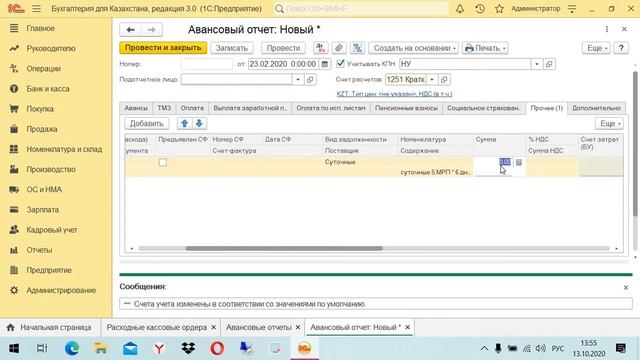Click the table's horizontal scrollbar thumb
Image resolution: width=640 pixels, height=360 pixels.
click(284, 248)
